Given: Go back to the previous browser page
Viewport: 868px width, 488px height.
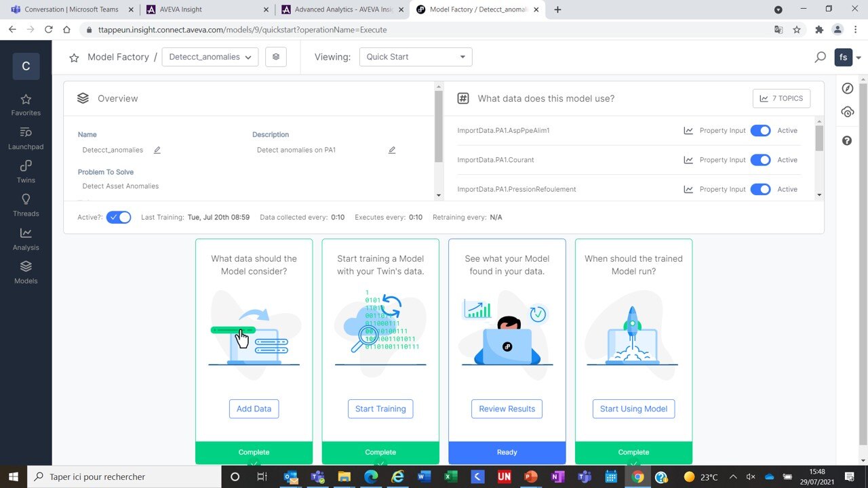Looking at the screenshot, I should 12,30.
